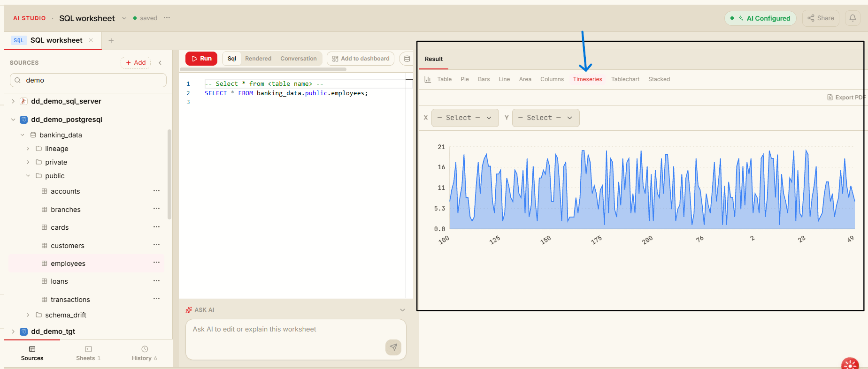Screen dimensions: 868x369
Task: Collapse the banking_data database node
Action: (22, 135)
